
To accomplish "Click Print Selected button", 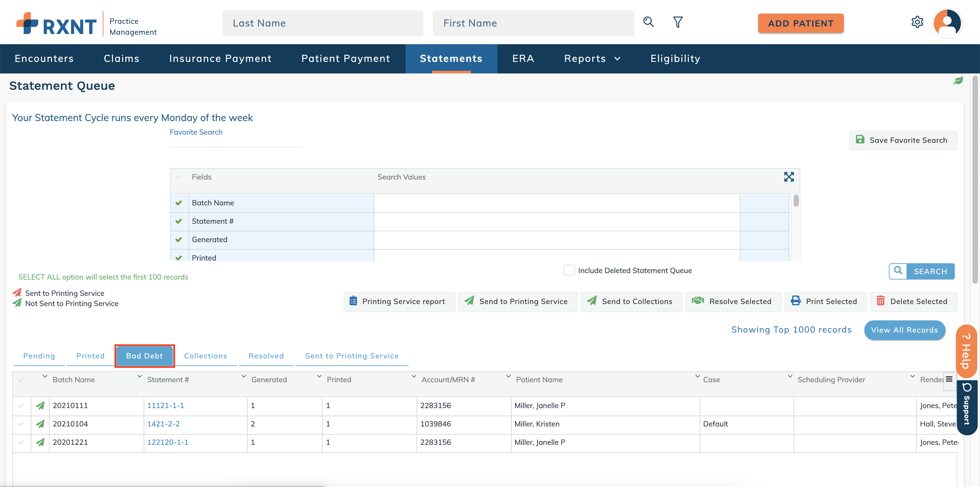I will 825,301.
